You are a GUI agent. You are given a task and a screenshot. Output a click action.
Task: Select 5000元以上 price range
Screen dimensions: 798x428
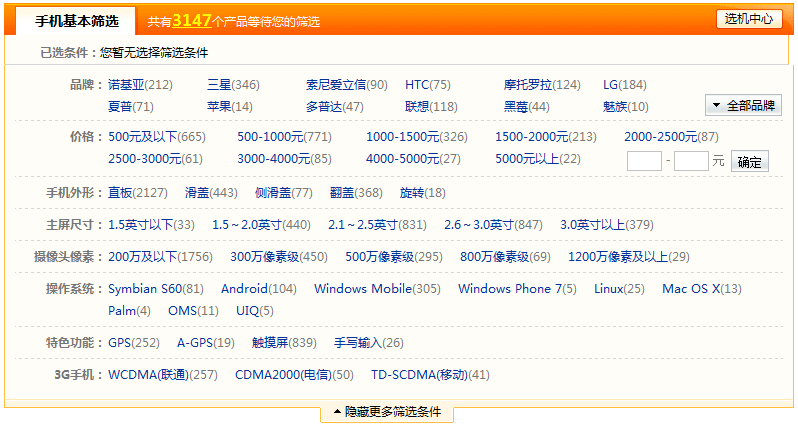[x=526, y=159]
